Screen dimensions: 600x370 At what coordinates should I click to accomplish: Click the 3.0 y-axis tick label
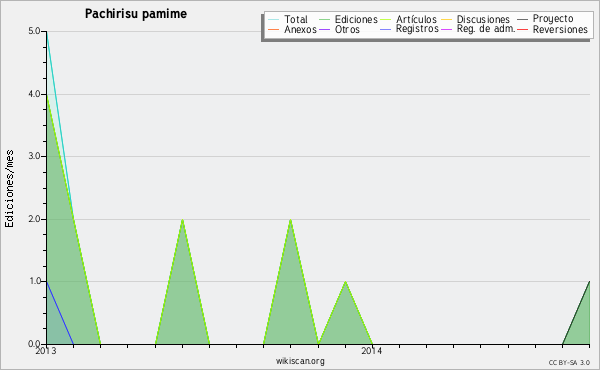point(34,156)
